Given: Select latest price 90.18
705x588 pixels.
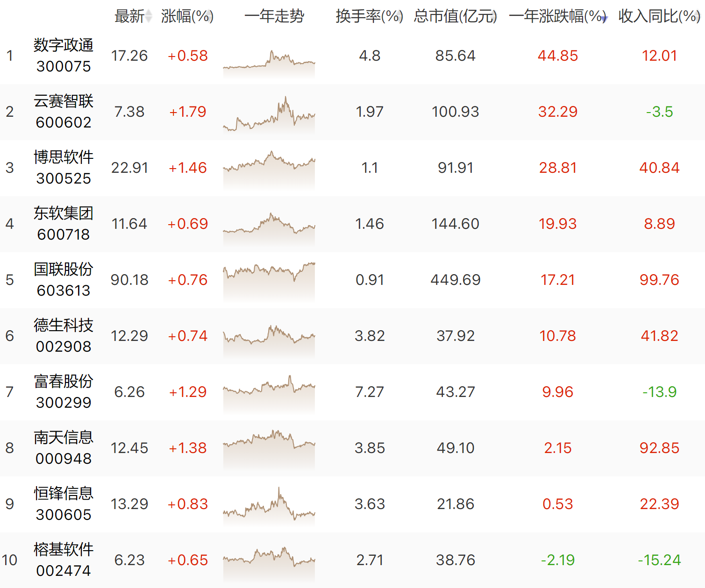Looking at the screenshot, I should coord(129,280).
